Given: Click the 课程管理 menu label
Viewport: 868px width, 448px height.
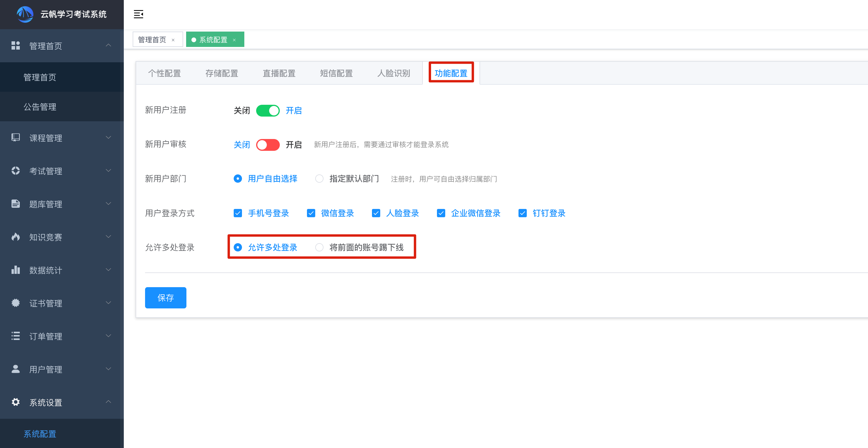Looking at the screenshot, I should tap(46, 138).
